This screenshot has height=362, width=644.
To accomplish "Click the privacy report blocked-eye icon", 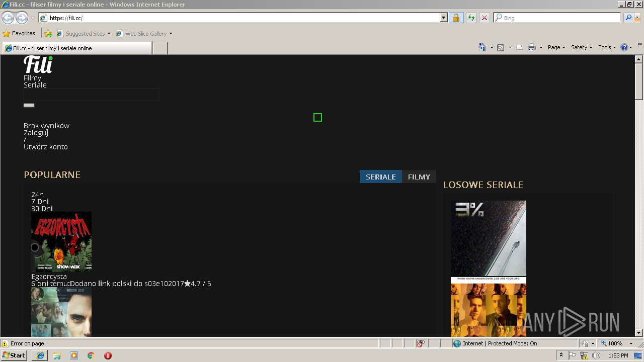I will pyautogui.click(x=421, y=343).
